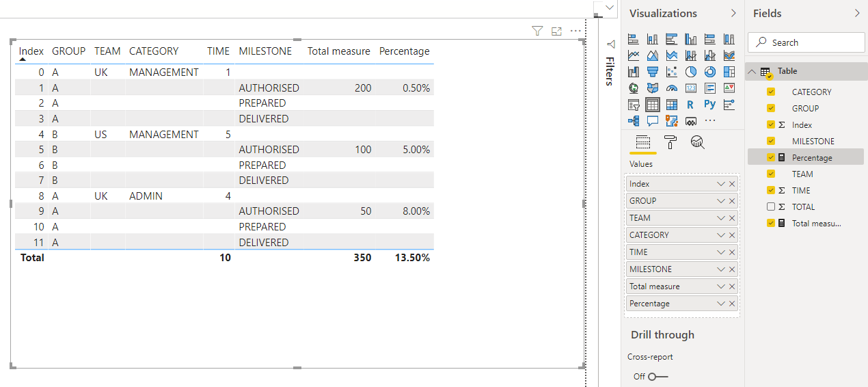This screenshot has height=387, width=868.
Task: Uncheck the Index field checkbox
Action: (x=771, y=124)
